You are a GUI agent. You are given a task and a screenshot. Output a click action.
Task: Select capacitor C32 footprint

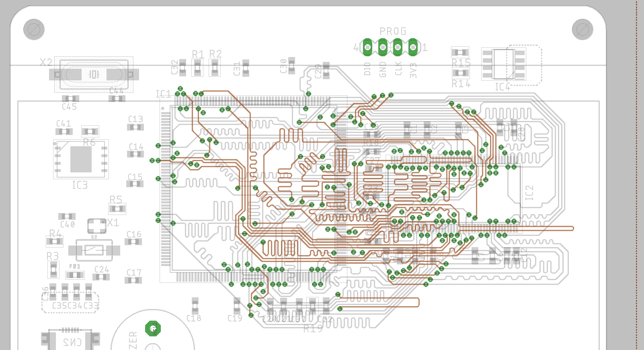pyautogui.click(x=183, y=68)
